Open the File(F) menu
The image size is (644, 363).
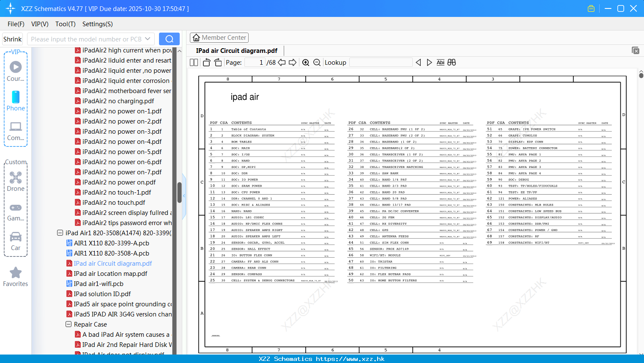pos(16,24)
